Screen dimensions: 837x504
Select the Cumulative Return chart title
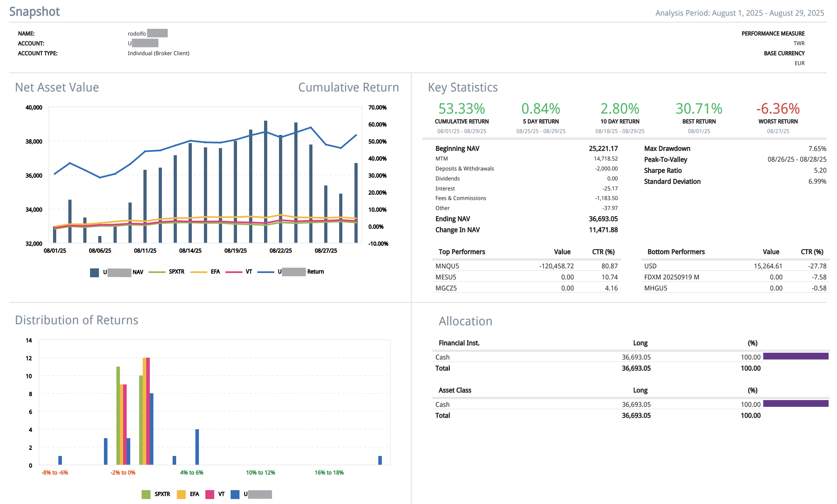coord(348,88)
